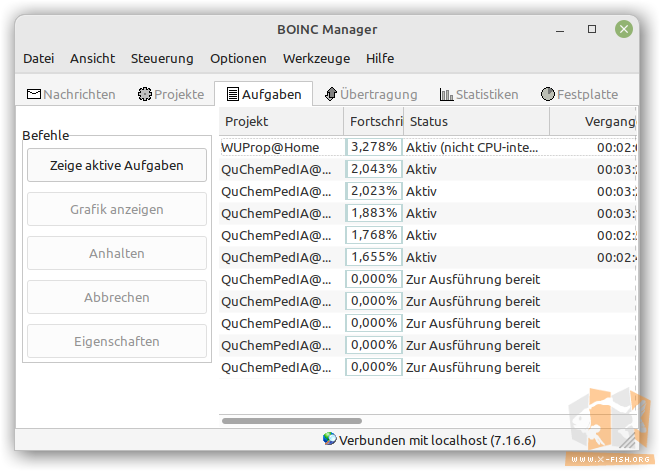Select the first Zur Ausführung bereit task
660x471 pixels.
coord(472,279)
